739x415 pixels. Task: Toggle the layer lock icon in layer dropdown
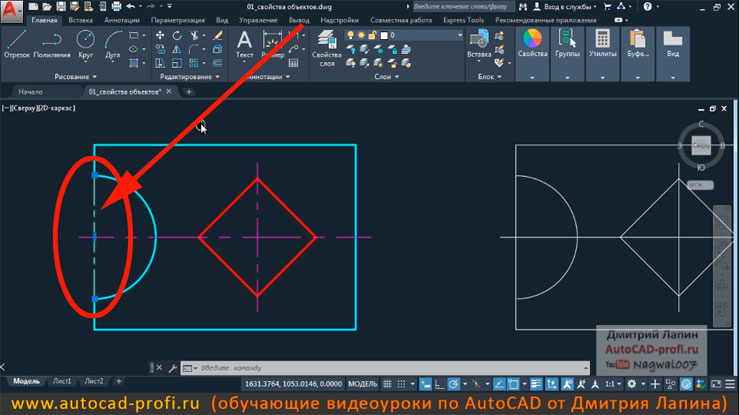click(x=372, y=35)
